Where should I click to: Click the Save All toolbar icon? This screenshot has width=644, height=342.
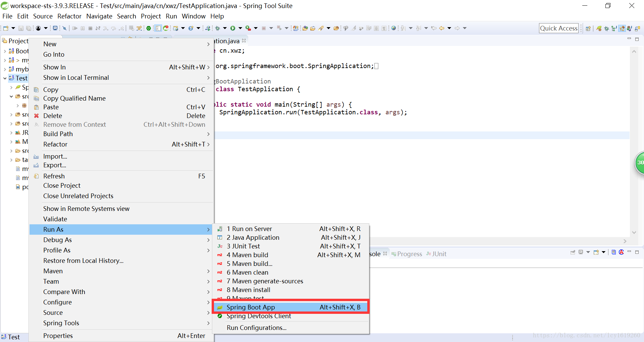pyautogui.click(x=29, y=28)
